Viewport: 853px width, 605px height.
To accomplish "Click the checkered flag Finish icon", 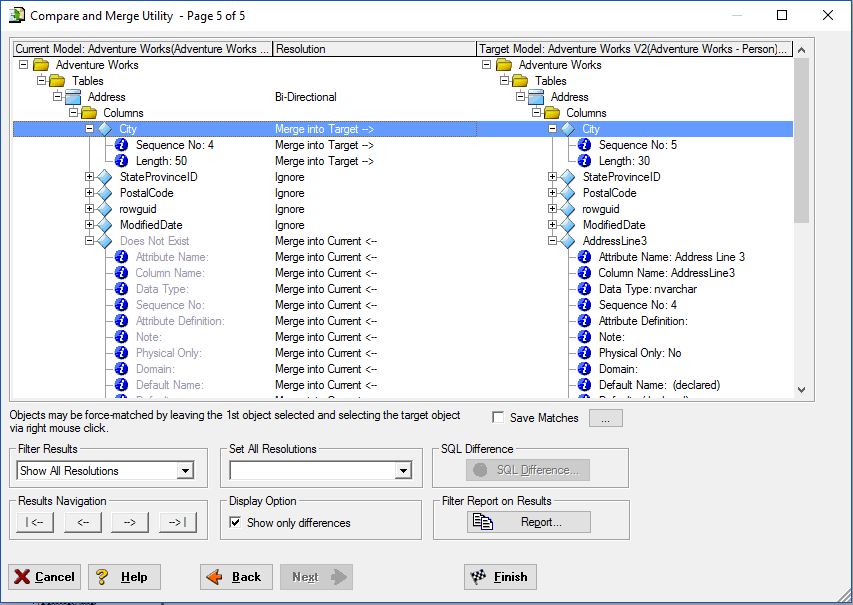I will pyautogui.click(x=478, y=577).
